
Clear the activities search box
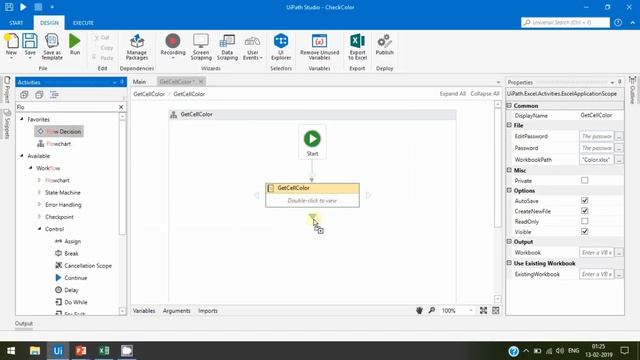(121, 107)
